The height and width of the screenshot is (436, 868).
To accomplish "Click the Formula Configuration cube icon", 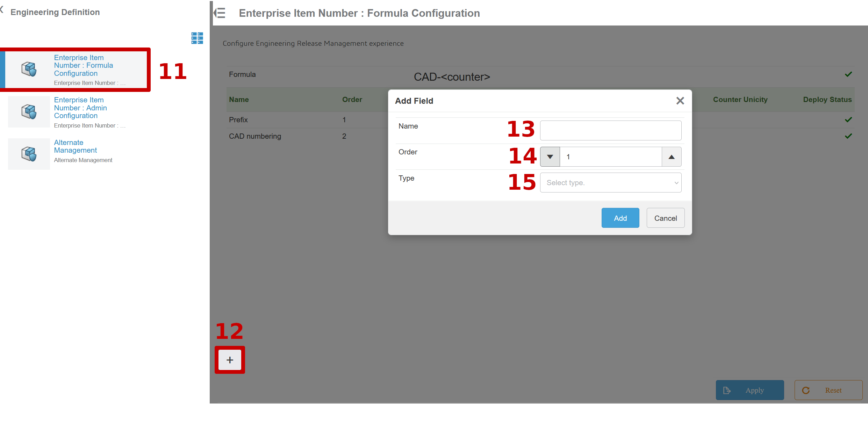I will coord(29,69).
